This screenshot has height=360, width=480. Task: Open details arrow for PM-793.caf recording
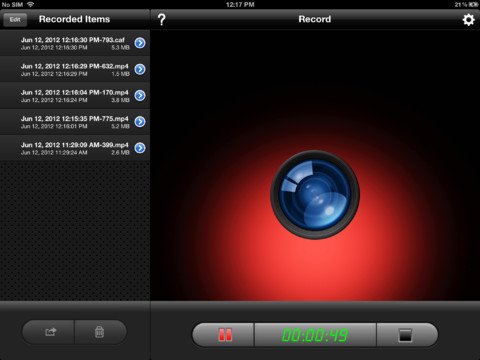[140, 43]
